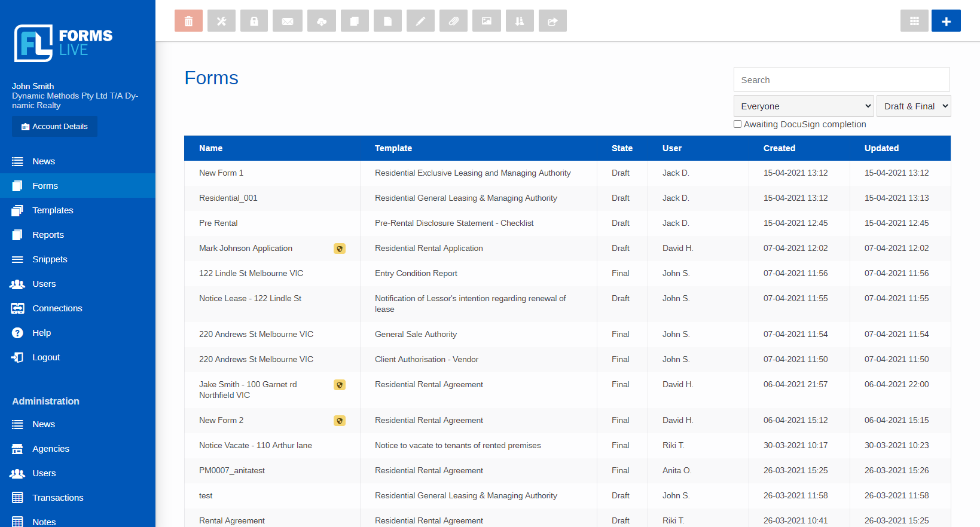Click the wrench tools icon
980x527 pixels.
click(221, 21)
